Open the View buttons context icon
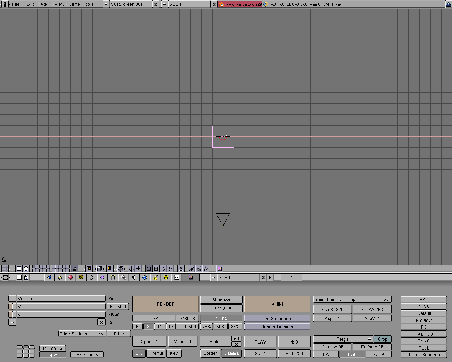Viewport: 452px width, 362px height. [49, 277]
